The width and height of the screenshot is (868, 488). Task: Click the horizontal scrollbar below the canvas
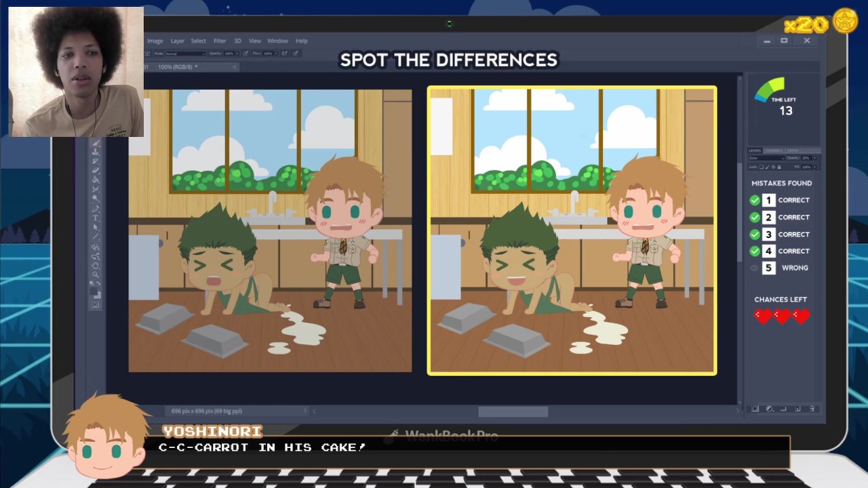tap(513, 411)
